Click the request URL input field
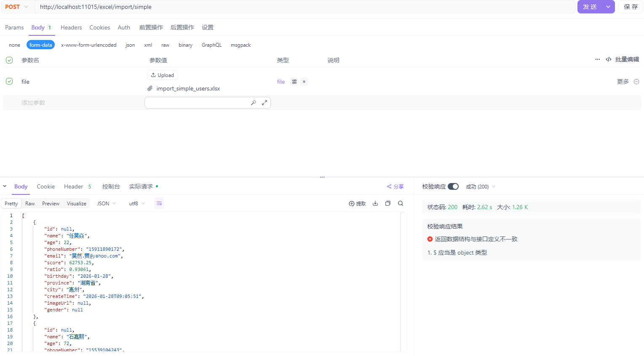 (303, 7)
